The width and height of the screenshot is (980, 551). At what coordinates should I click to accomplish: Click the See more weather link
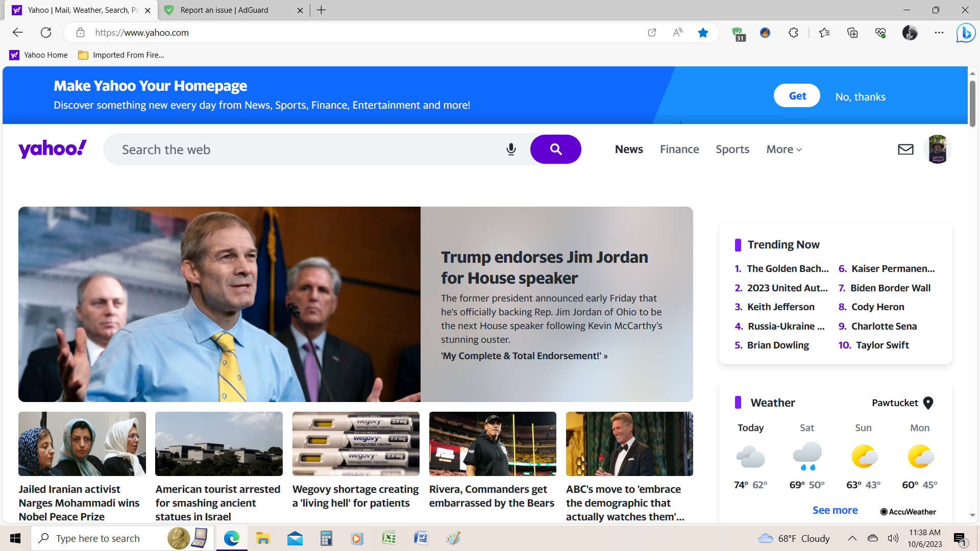[x=835, y=510]
